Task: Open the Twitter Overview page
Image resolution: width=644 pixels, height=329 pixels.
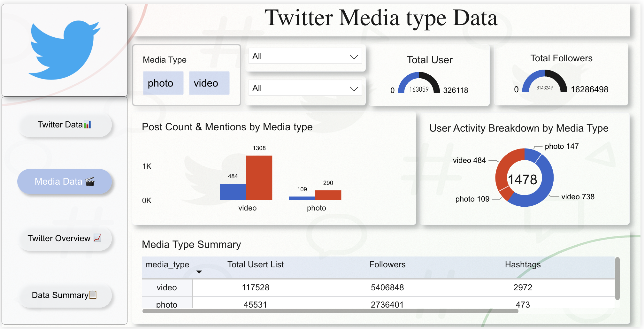Action: coord(65,238)
